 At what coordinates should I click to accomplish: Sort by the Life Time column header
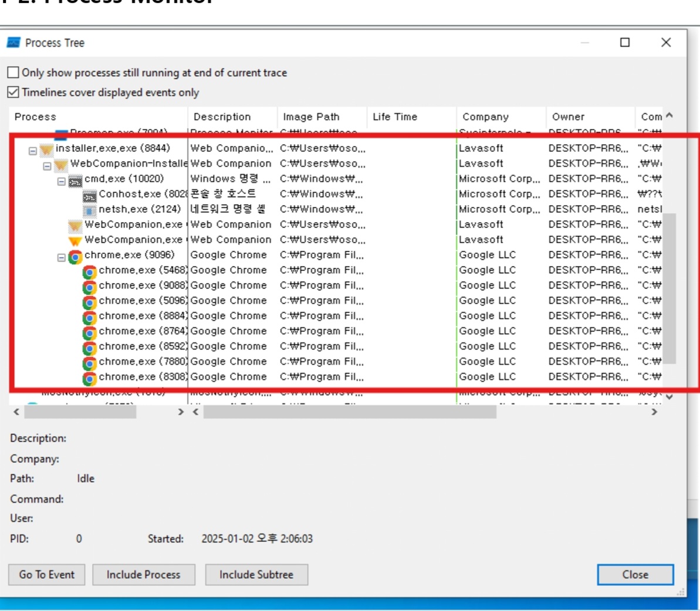(x=411, y=117)
